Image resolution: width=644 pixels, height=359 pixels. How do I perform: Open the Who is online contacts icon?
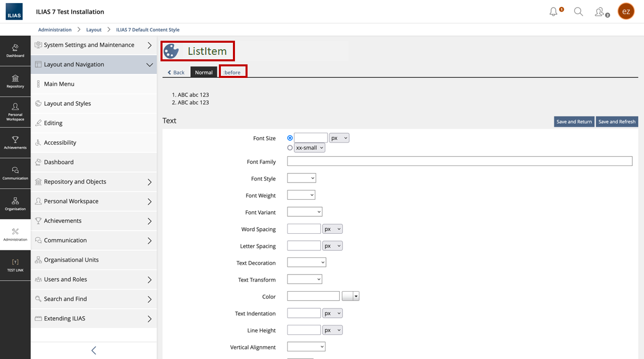pos(600,12)
